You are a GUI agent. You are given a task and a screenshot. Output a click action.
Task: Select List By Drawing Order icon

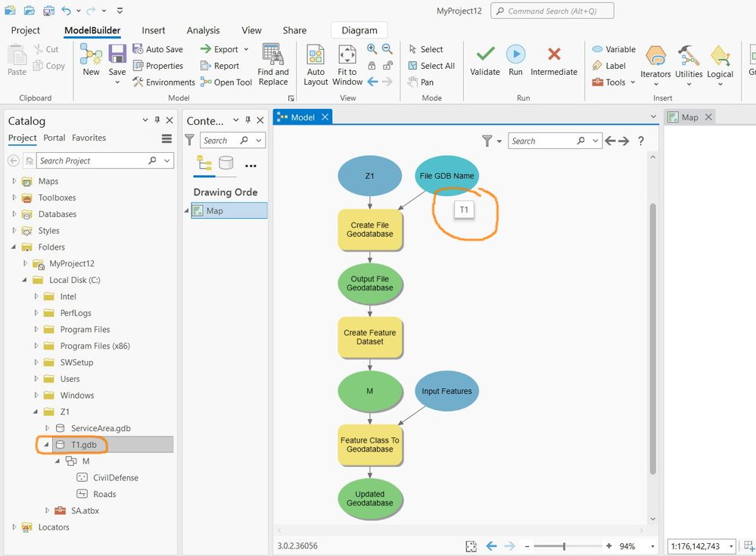tap(204, 163)
